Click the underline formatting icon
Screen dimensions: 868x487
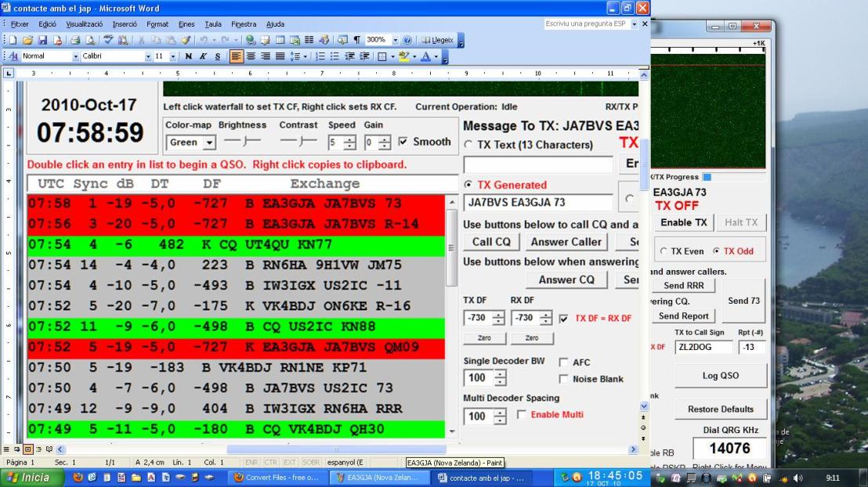point(217,56)
